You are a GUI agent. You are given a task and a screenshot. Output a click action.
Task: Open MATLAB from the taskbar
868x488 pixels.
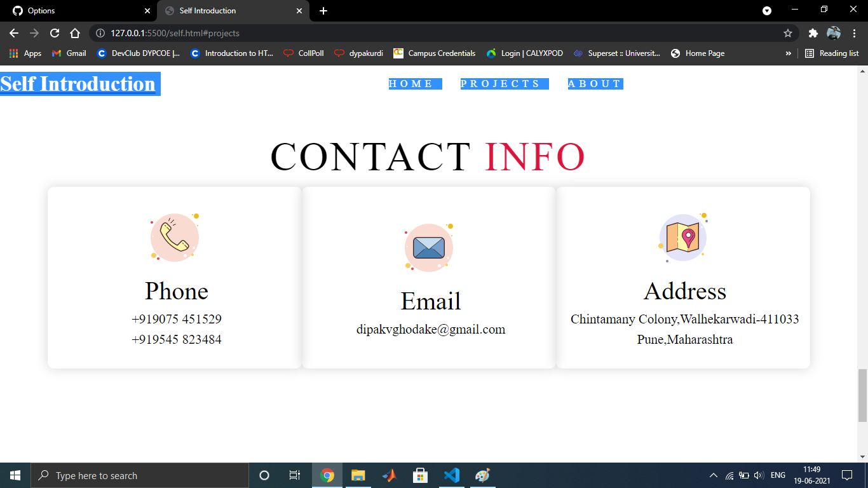point(390,475)
